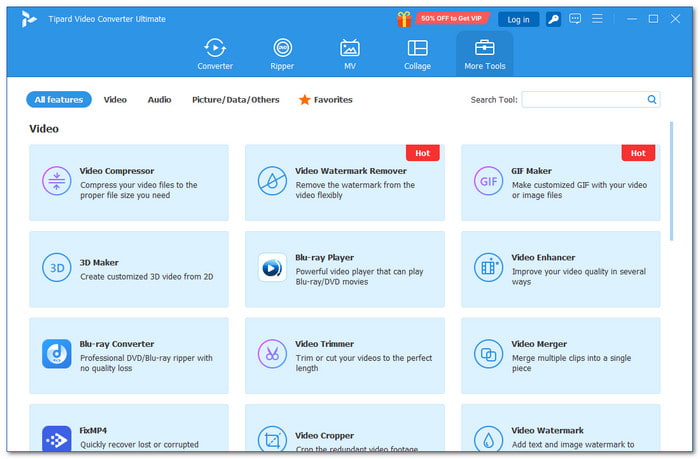Click Hot badge on GIF Maker card
The height and width of the screenshot is (459, 700).
(638, 153)
